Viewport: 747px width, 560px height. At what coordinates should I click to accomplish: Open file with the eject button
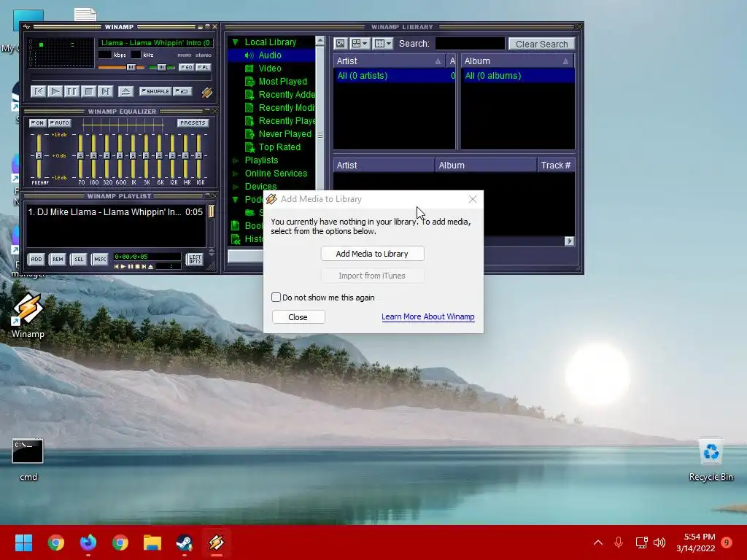coord(125,91)
